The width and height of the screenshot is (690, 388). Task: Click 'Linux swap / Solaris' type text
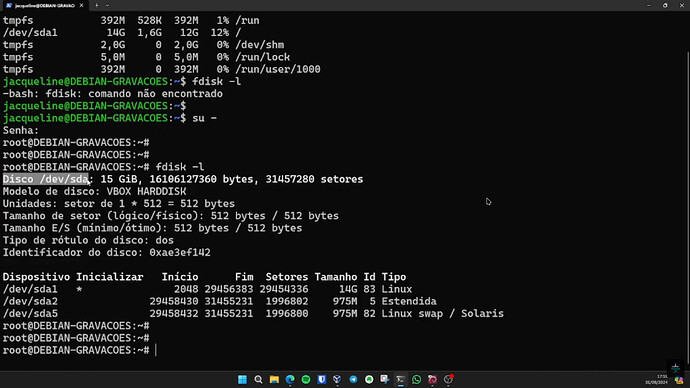tap(442, 314)
